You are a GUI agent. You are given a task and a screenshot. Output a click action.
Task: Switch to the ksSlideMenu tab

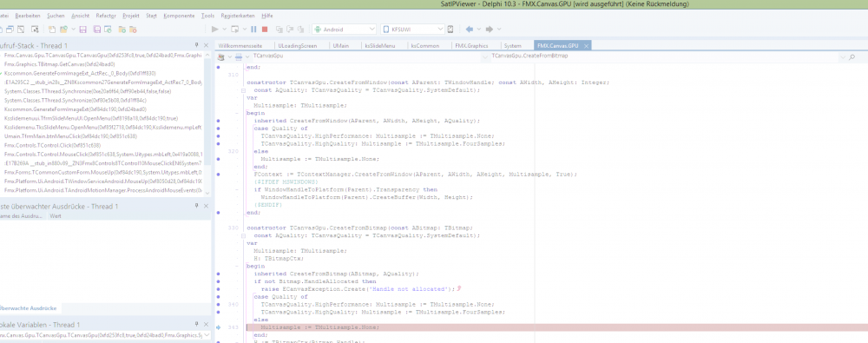point(380,45)
